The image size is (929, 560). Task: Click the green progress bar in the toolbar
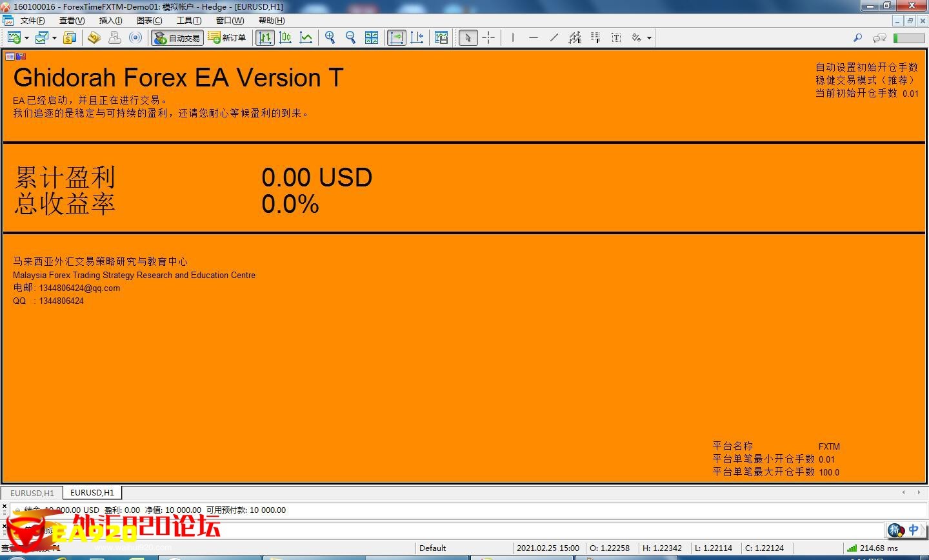coord(909,38)
